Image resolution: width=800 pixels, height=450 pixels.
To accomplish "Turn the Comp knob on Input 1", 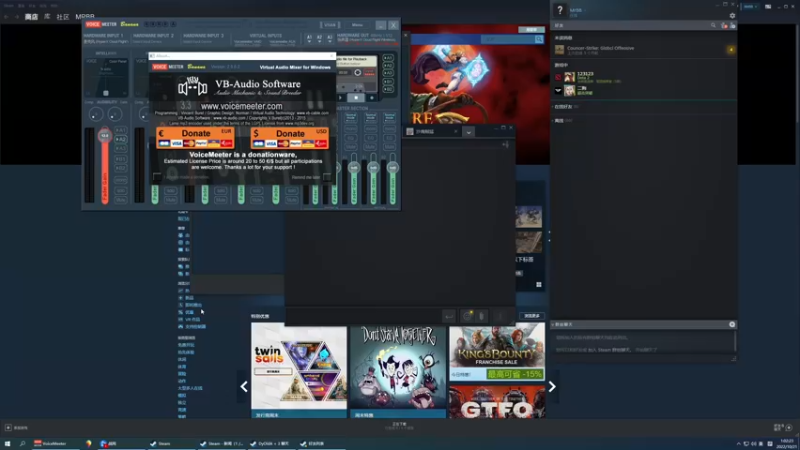I will point(95,115).
